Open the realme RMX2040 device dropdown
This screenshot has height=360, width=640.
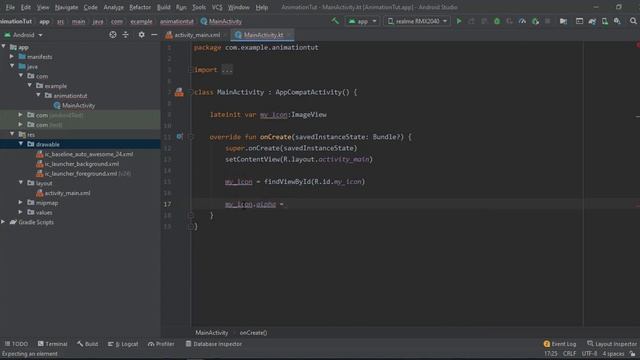416,21
